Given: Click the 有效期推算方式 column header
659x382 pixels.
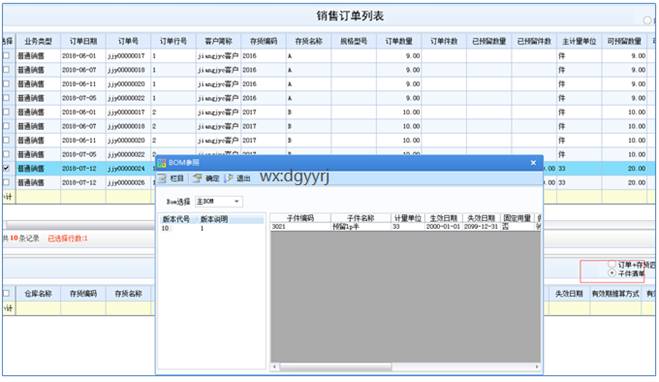Looking at the screenshot, I should [x=615, y=294].
